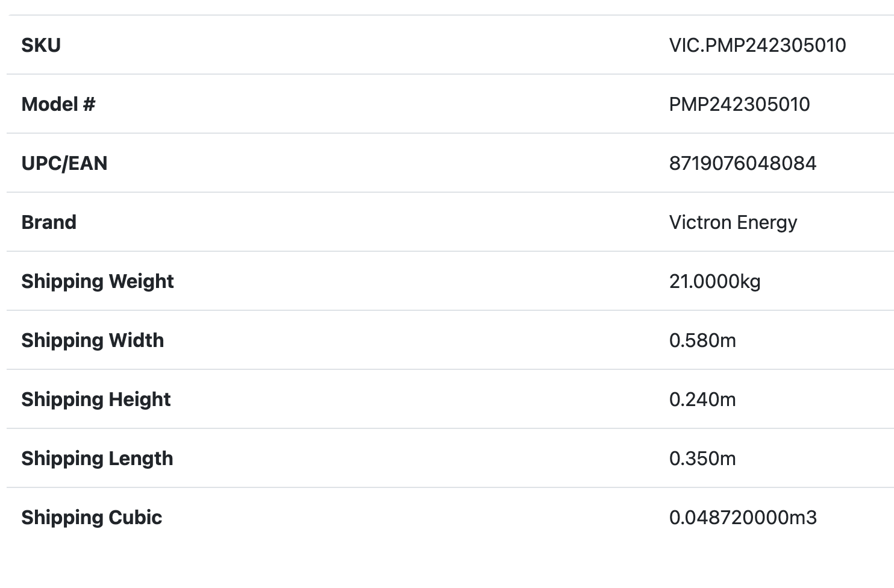Image resolution: width=894 pixels, height=588 pixels.
Task: Click the SKU row label
Action: tap(41, 45)
